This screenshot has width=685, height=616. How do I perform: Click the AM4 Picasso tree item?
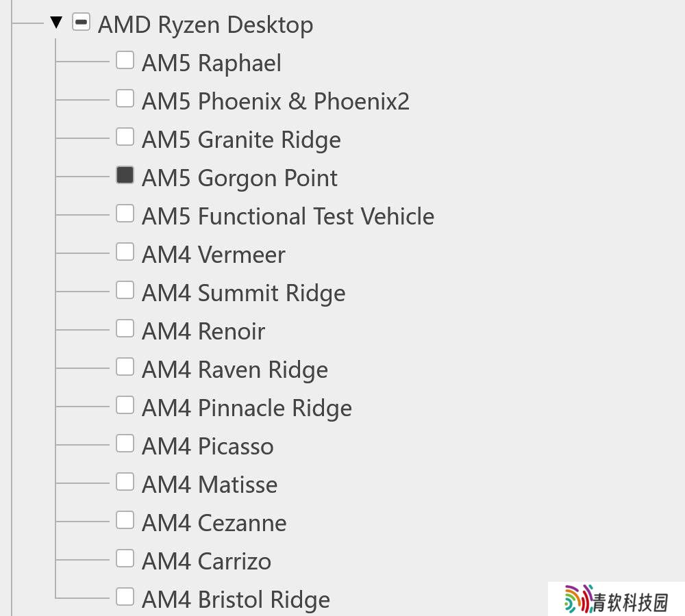[208, 447]
